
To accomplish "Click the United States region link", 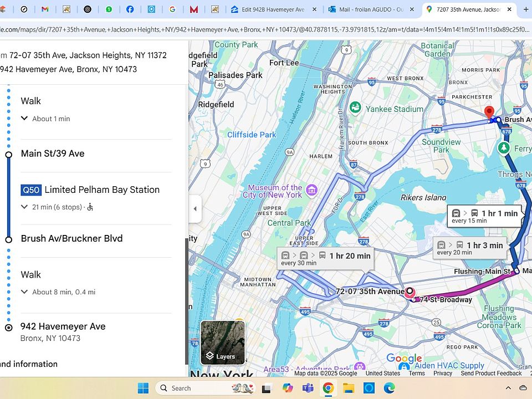I will 383,373.
